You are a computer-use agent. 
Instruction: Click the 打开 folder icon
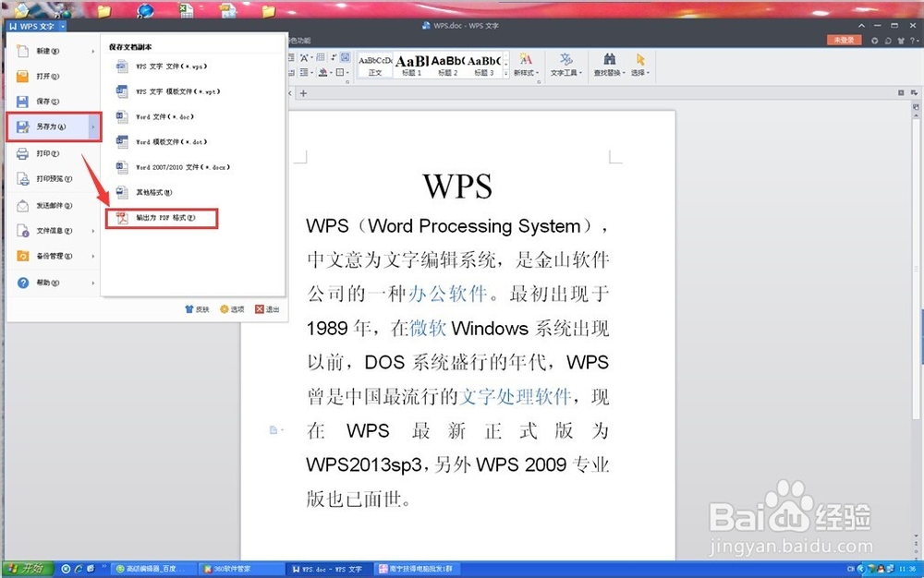click(x=22, y=77)
